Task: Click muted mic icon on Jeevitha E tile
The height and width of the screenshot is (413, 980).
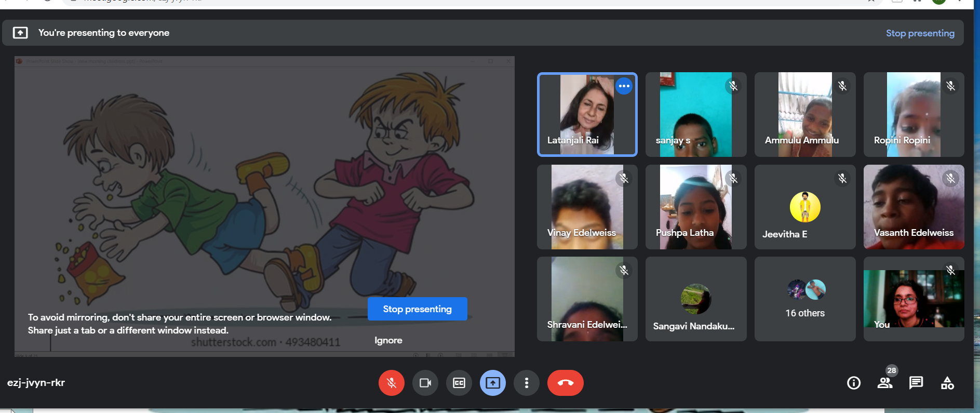Action: coord(842,178)
